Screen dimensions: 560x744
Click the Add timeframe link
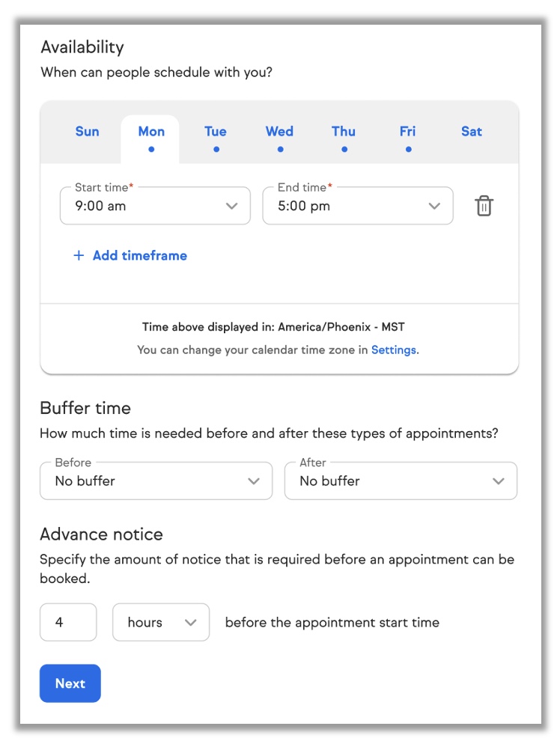(x=139, y=256)
